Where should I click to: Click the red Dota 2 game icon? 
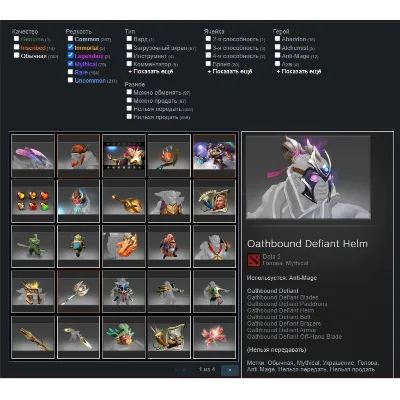254,260
